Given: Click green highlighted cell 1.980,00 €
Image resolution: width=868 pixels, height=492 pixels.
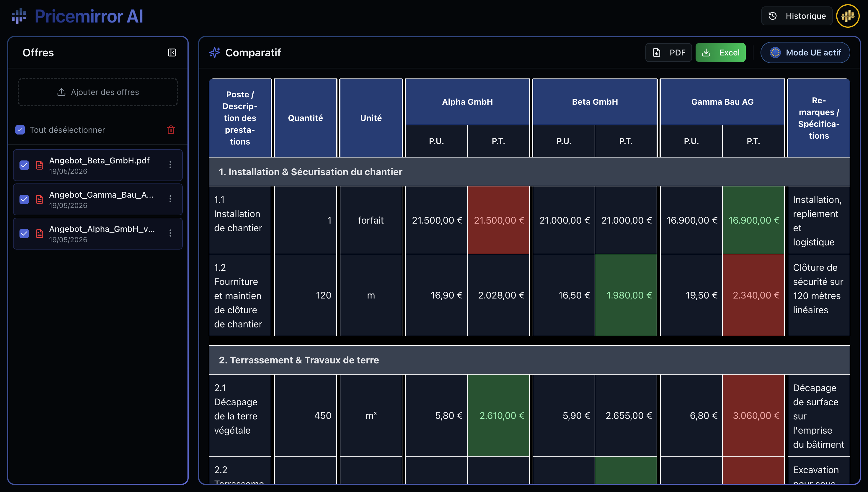Looking at the screenshot, I should coord(626,295).
